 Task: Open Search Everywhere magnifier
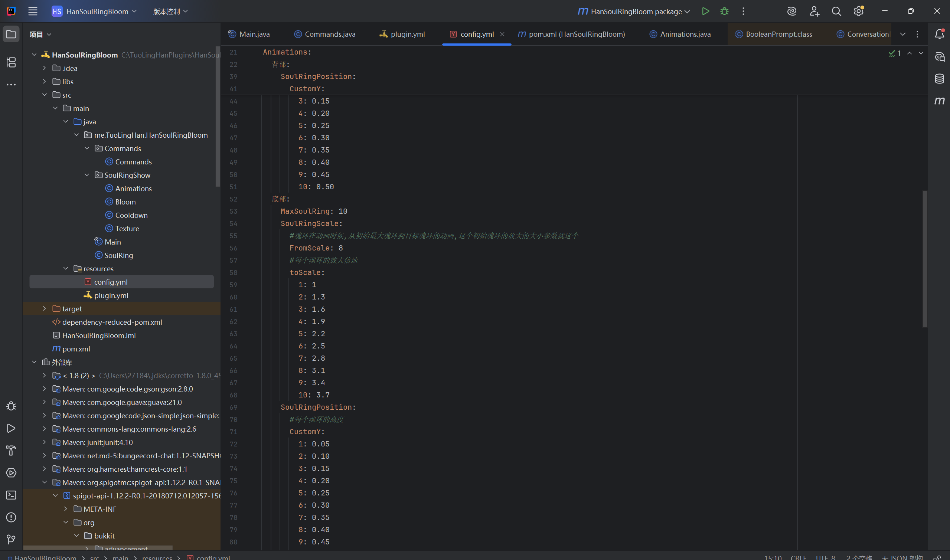[836, 12]
